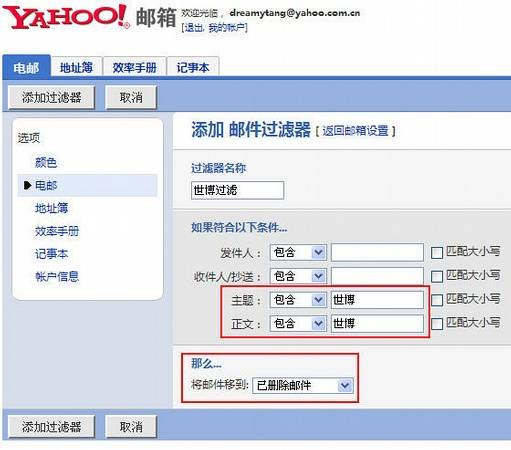Click the Yahoo logo
The height and width of the screenshot is (450, 511).
(x=66, y=17)
